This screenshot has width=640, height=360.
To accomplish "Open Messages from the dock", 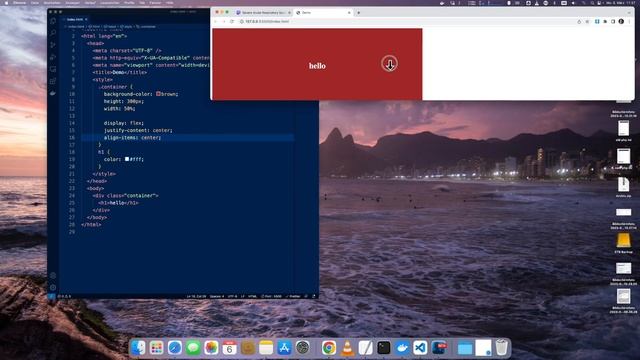I will tap(193, 348).
